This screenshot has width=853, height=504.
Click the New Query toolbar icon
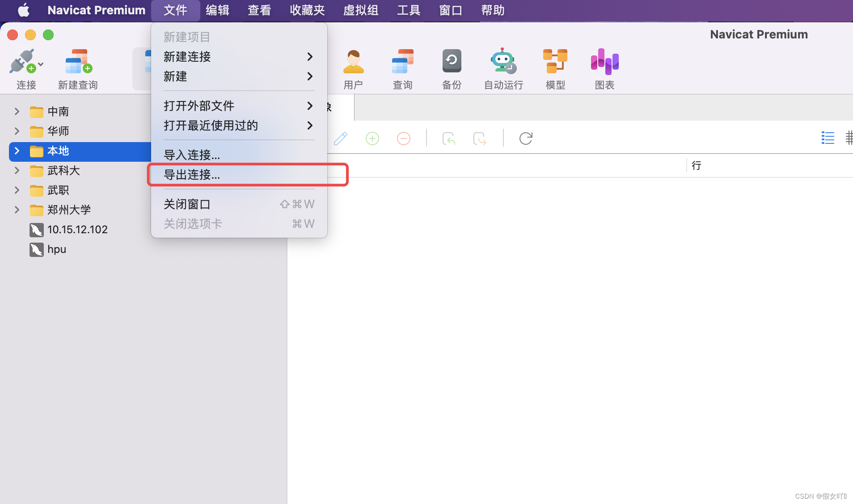78,61
